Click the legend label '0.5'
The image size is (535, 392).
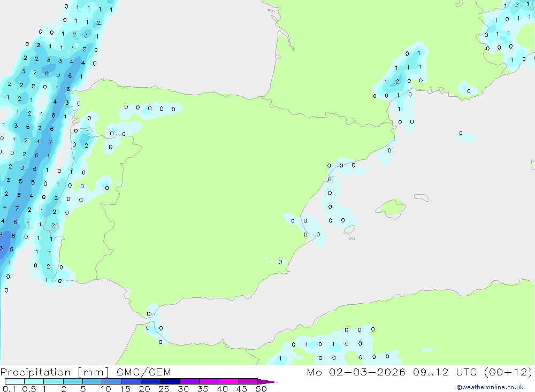(29, 389)
